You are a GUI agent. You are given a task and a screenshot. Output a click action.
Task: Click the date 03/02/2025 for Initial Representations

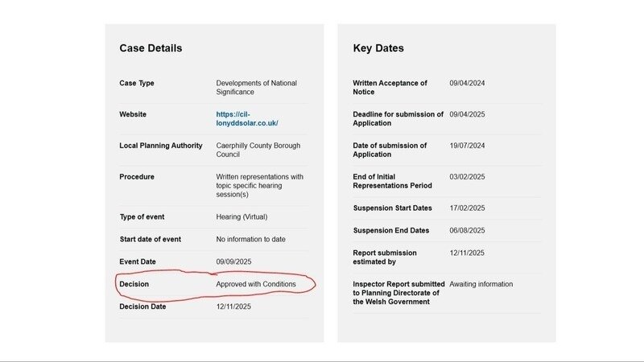pos(467,177)
